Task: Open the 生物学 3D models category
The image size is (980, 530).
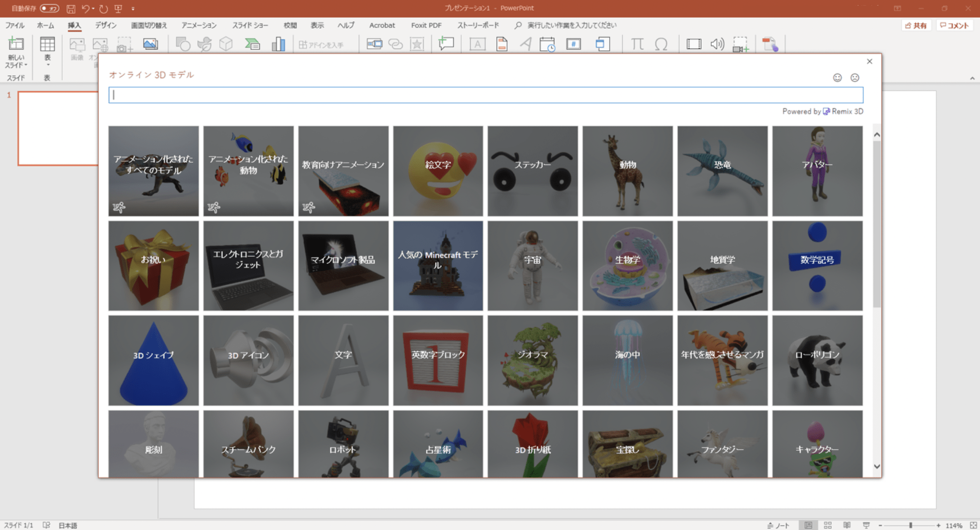Action: pos(627,265)
